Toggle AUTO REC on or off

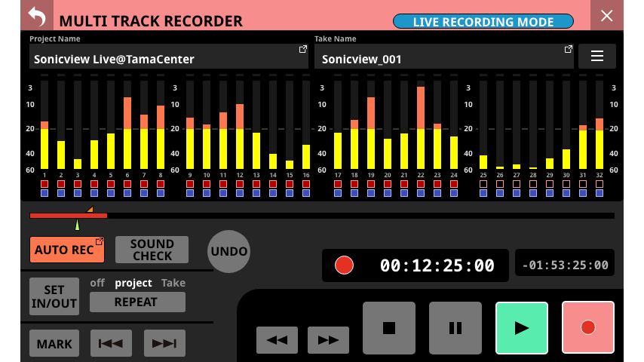66,250
